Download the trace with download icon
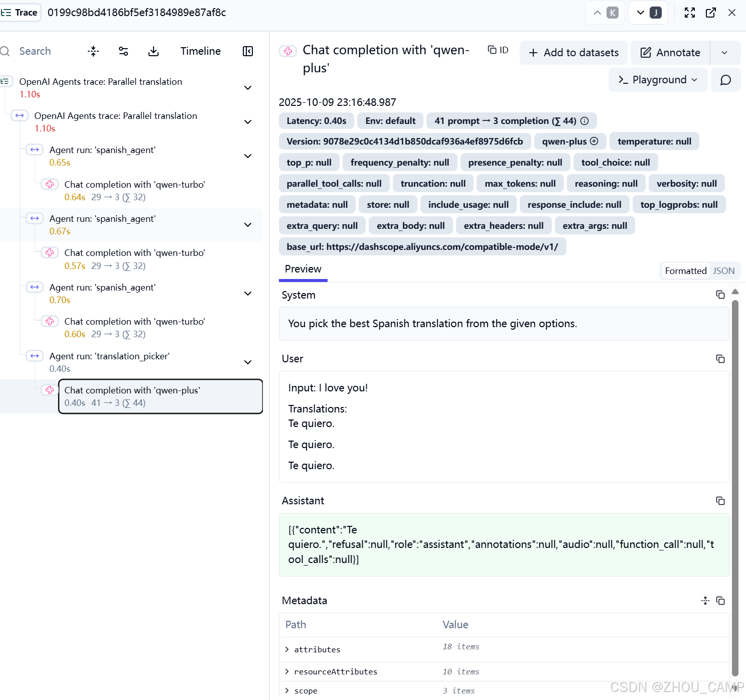The width and height of the screenshot is (746, 700). [x=154, y=51]
